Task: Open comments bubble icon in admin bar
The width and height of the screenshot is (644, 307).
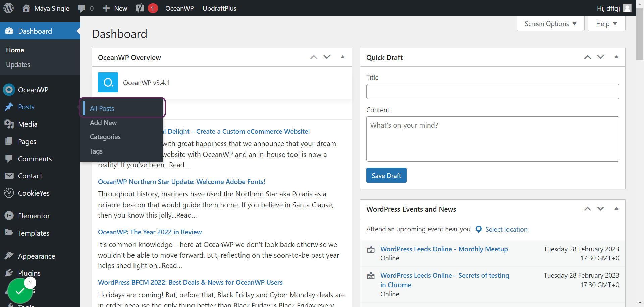Action: (82, 8)
